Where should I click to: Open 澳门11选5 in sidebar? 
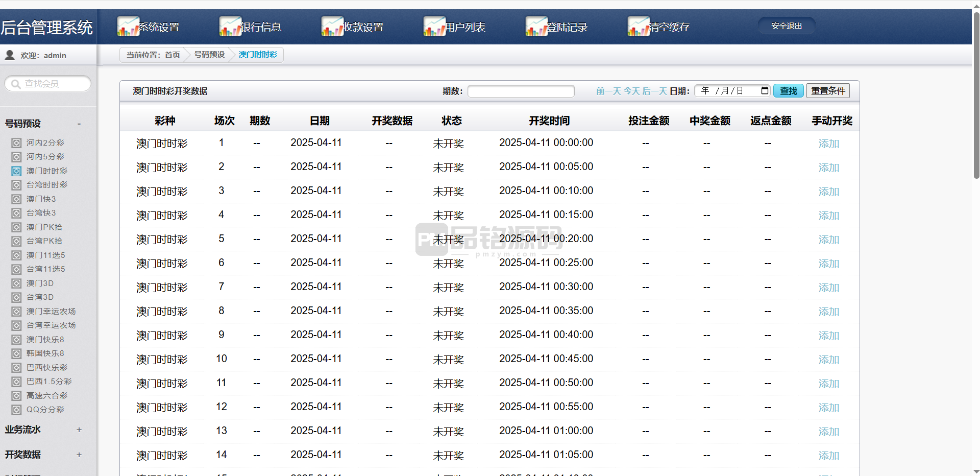[x=46, y=255]
